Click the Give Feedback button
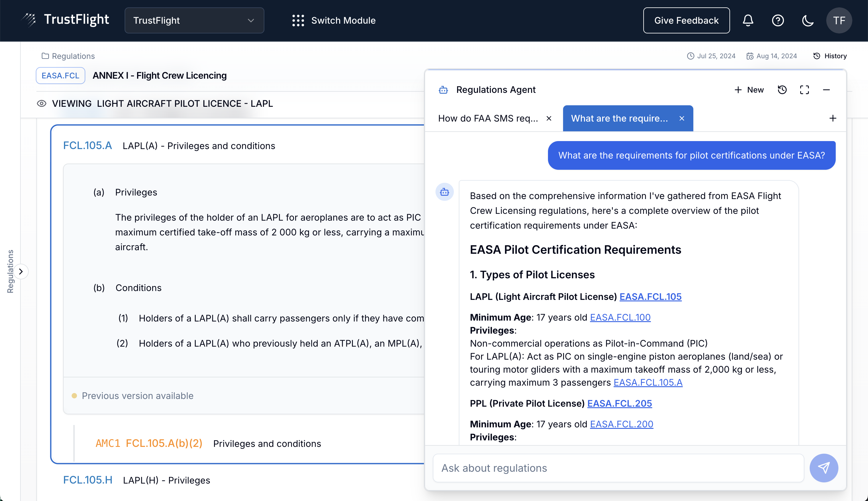Image resolution: width=868 pixels, height=501 pixels. 686,20
